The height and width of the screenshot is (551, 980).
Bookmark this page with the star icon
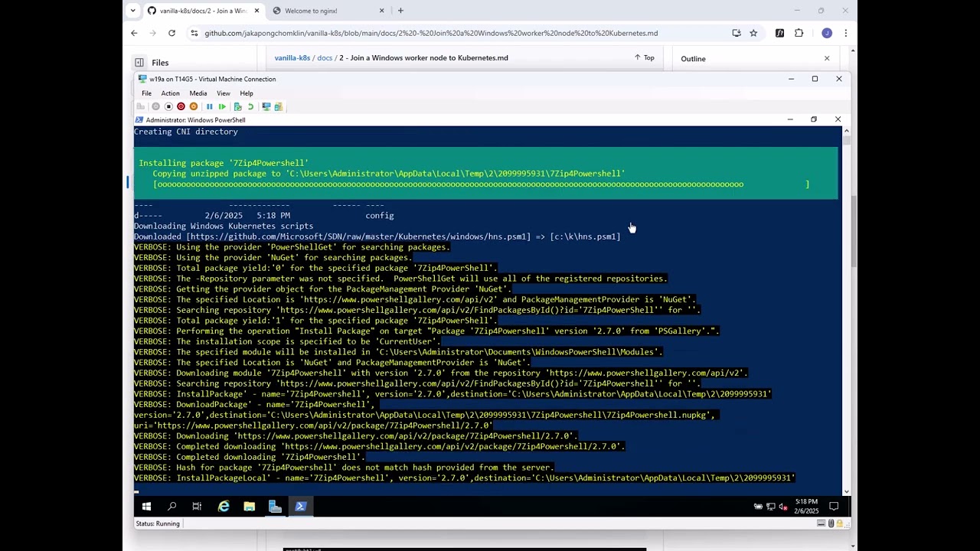click(753, 33)
